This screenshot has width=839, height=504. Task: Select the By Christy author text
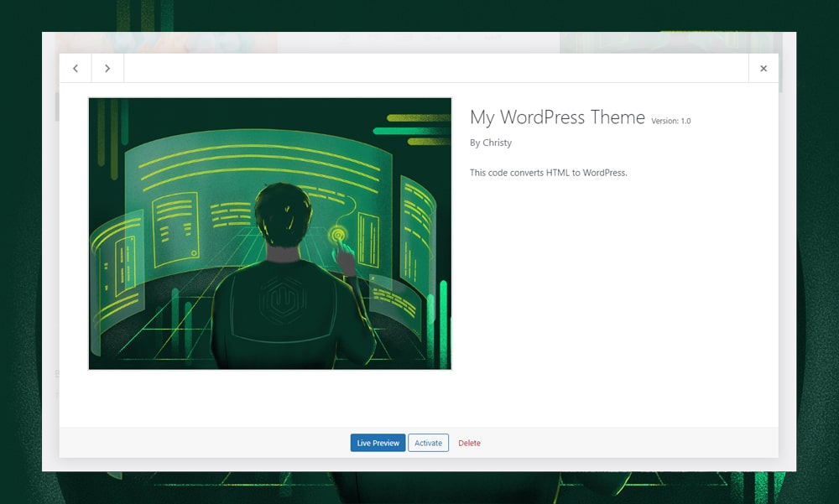click(x=491, y=143)
